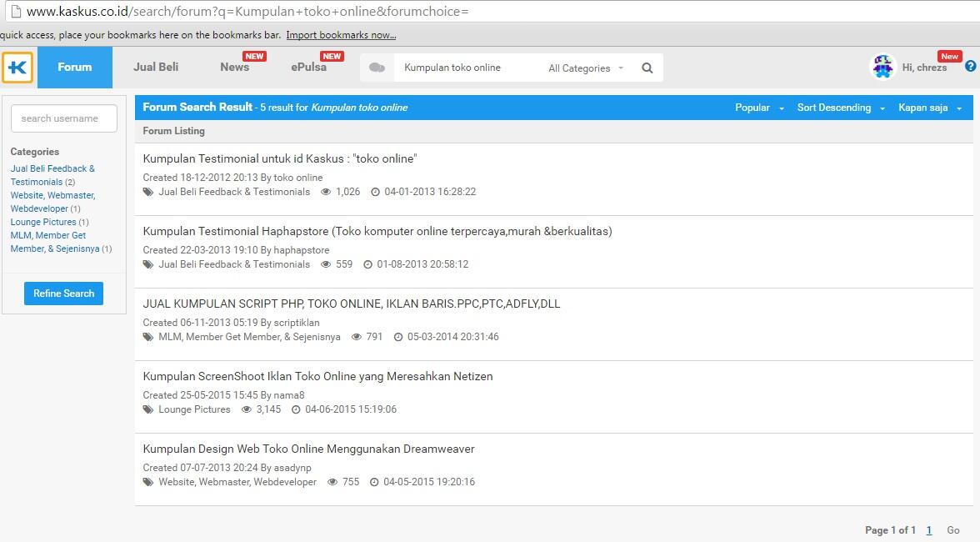
Task: Click the views eye icon beside 3,145
Action: [x=247, y=409]
